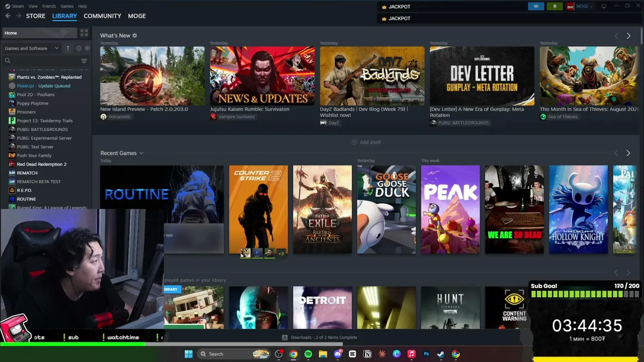The image size is (644, 362).
Task: Open Photoshop from the taskbar
Action: [426, 354]
